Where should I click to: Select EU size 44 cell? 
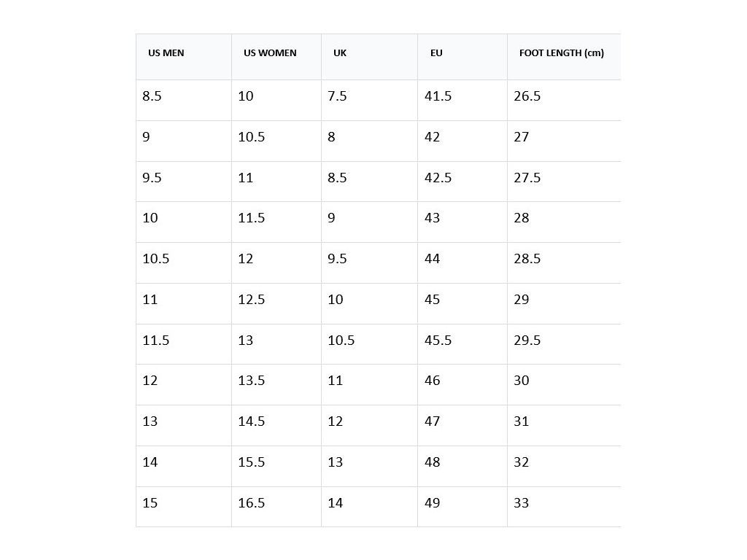click(433, 259)
